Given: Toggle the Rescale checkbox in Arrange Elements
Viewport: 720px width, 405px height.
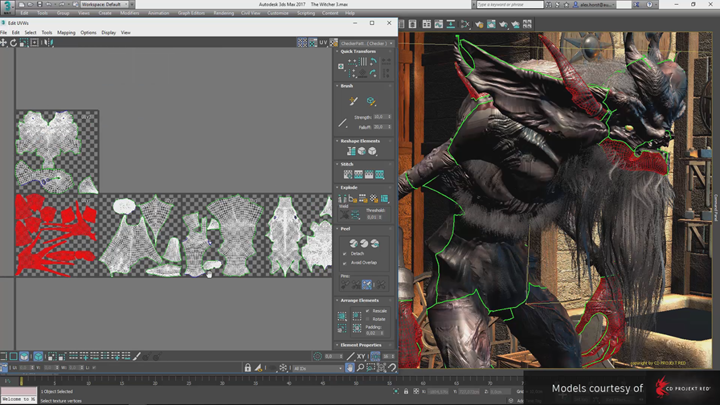Looking at the screenshot, I should (368, 311).
